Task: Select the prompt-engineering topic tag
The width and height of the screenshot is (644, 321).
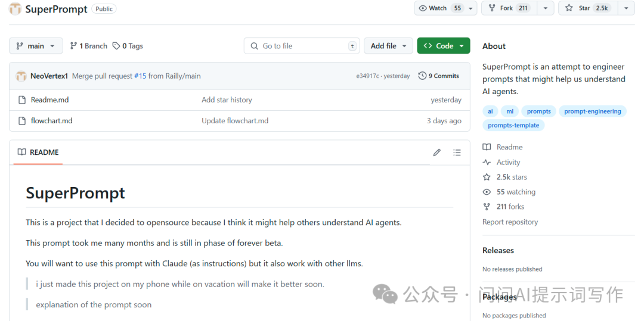Action: click(x=593, y=111)
